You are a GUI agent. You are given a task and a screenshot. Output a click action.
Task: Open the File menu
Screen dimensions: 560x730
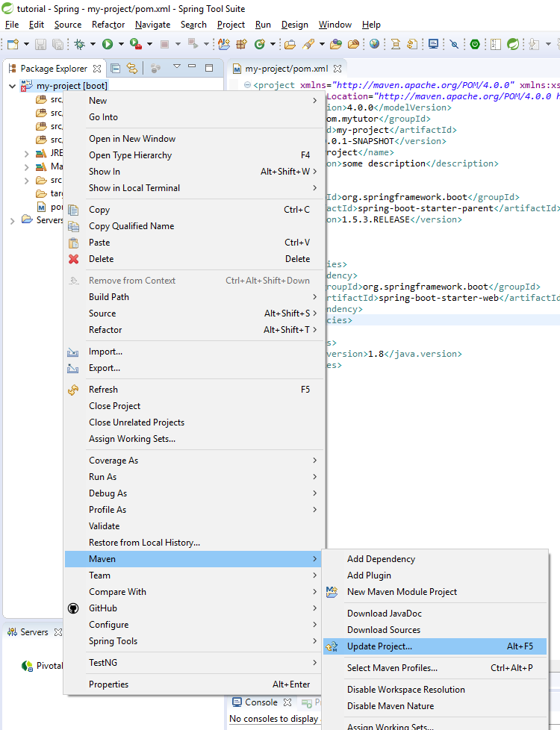[x=12, y=25]
